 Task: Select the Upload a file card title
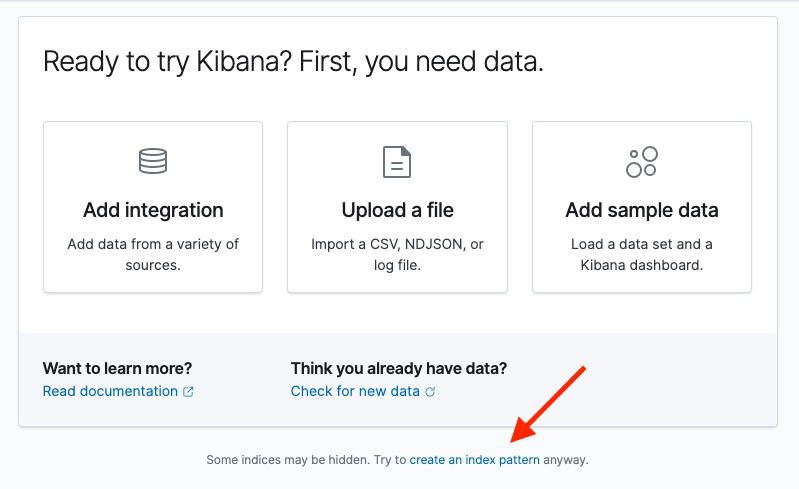pos(397,210)
